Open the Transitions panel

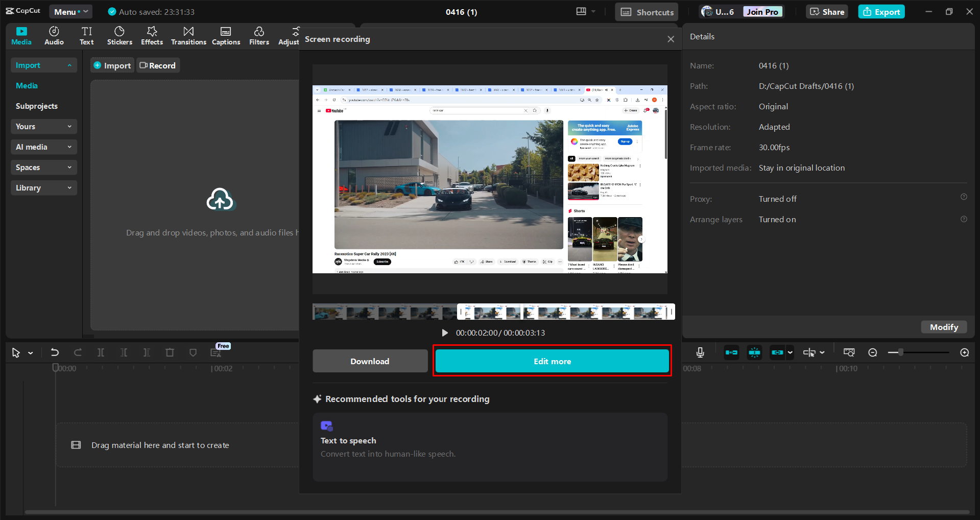click(x=188, y=35)
